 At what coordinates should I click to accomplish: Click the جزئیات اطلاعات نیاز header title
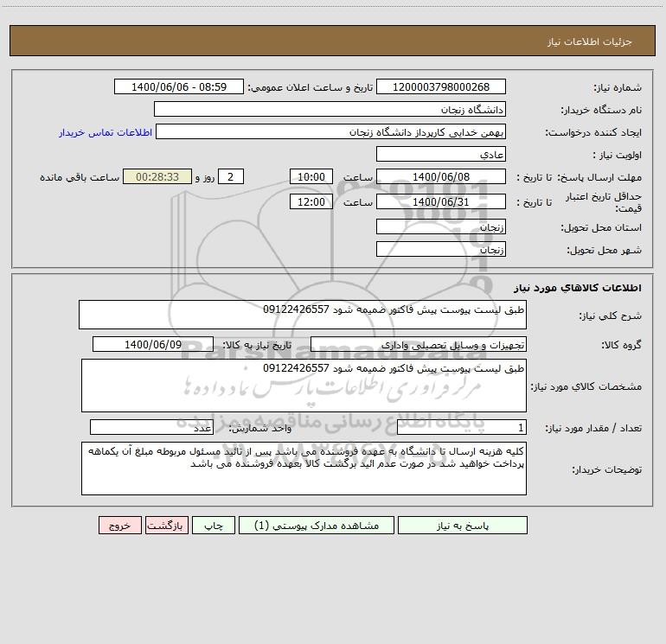(x=590, y=41)
